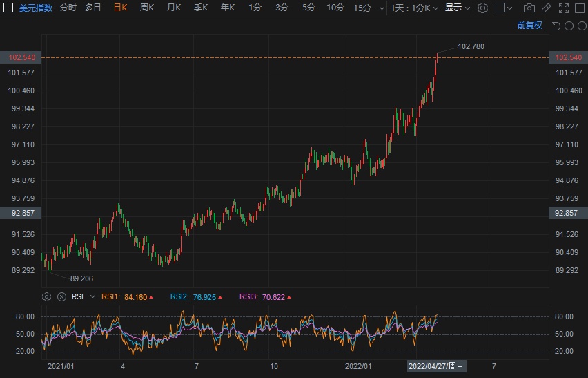Select the pencil drawing tool
The width and height of the screenshot is (588, 378).
pos(546,8)
